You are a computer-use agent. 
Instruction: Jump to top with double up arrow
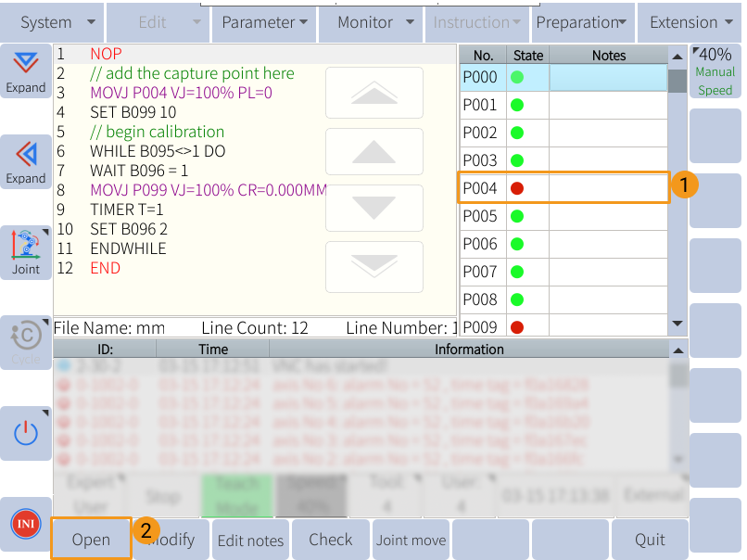pos(373,93)
